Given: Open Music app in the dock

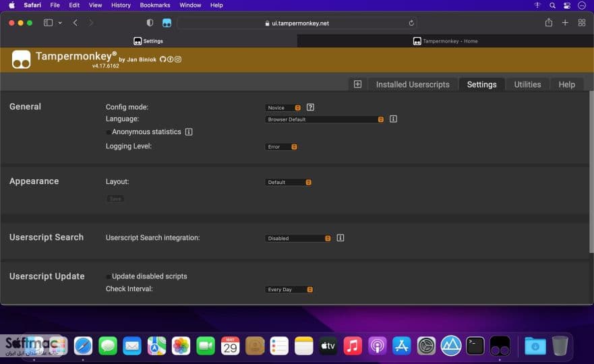Looking at the screenshot, I should coord(353,345).
